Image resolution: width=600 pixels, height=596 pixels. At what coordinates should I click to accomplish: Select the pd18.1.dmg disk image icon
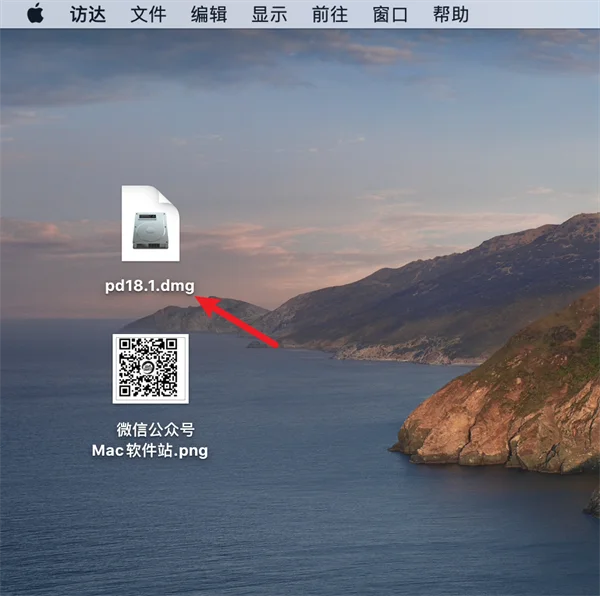pyautogui.click(x=150, y=223)
